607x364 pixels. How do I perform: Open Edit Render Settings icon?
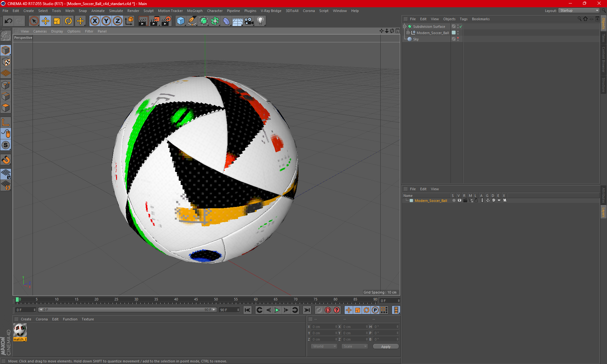(166, 21)
